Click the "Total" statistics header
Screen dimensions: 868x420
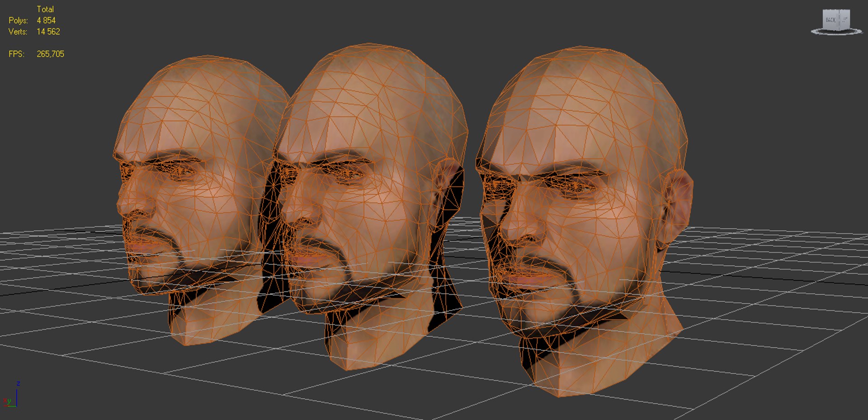coord(45,9)
